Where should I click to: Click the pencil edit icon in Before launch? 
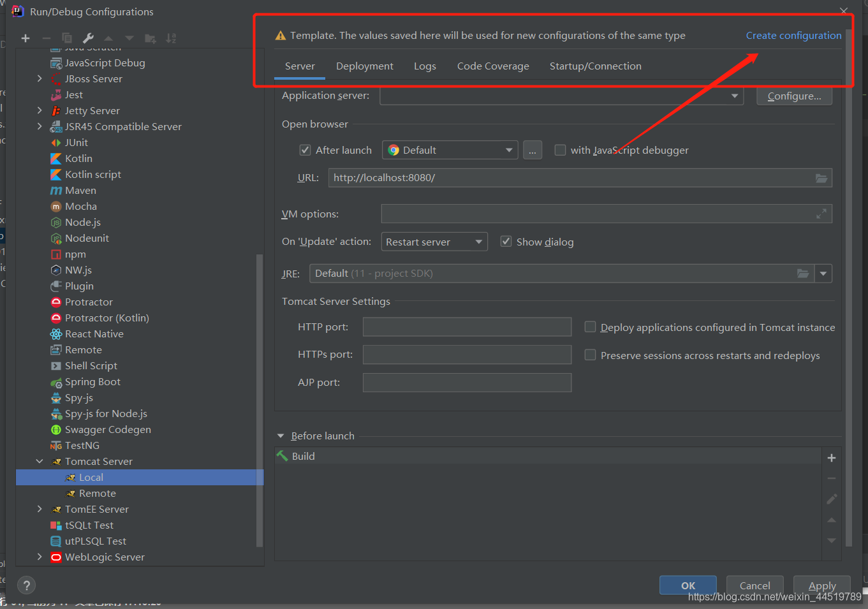pos(832,499)
